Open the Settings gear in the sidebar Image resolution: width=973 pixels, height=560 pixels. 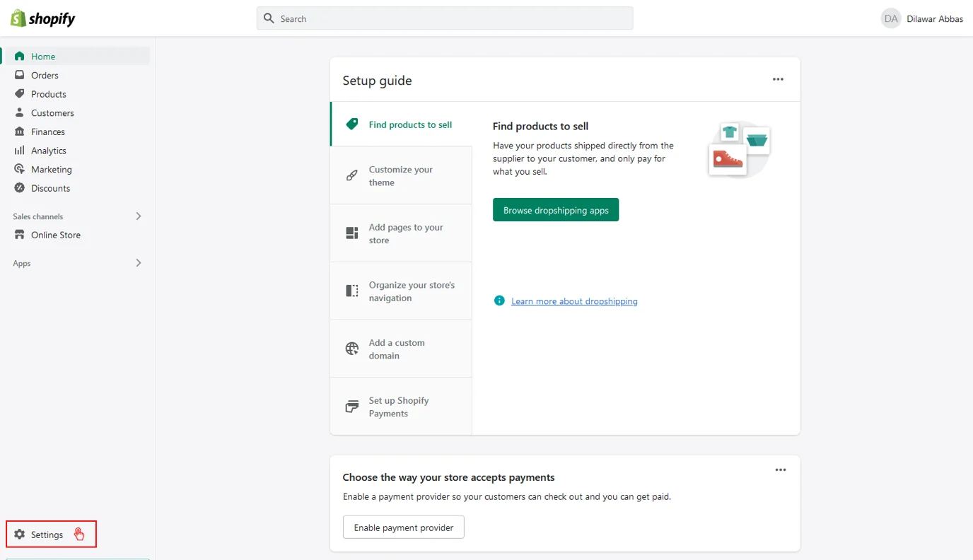coord(20,535)
